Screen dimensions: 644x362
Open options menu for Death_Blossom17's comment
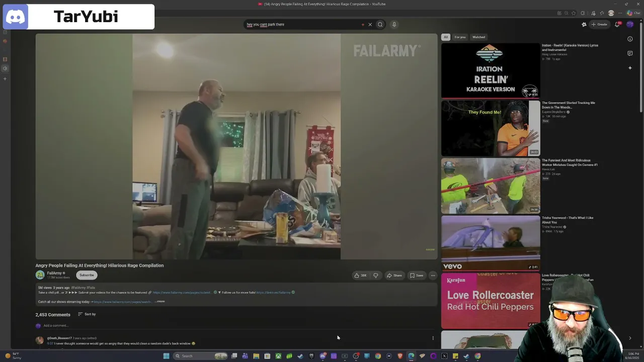433,338
